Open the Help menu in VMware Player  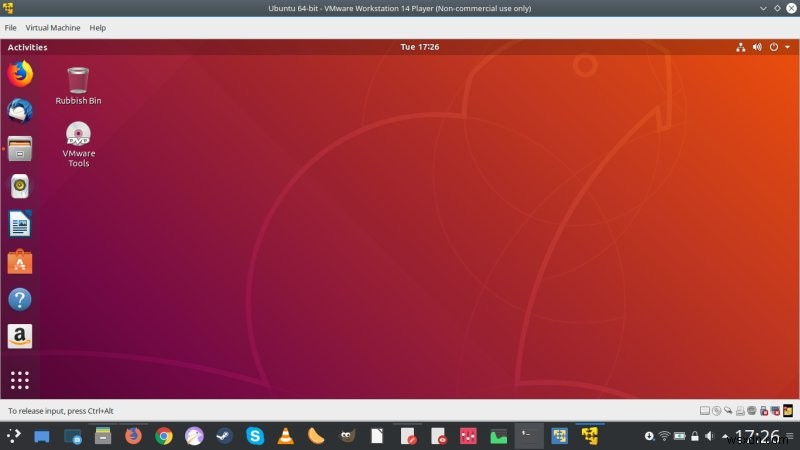coord(97,28)
